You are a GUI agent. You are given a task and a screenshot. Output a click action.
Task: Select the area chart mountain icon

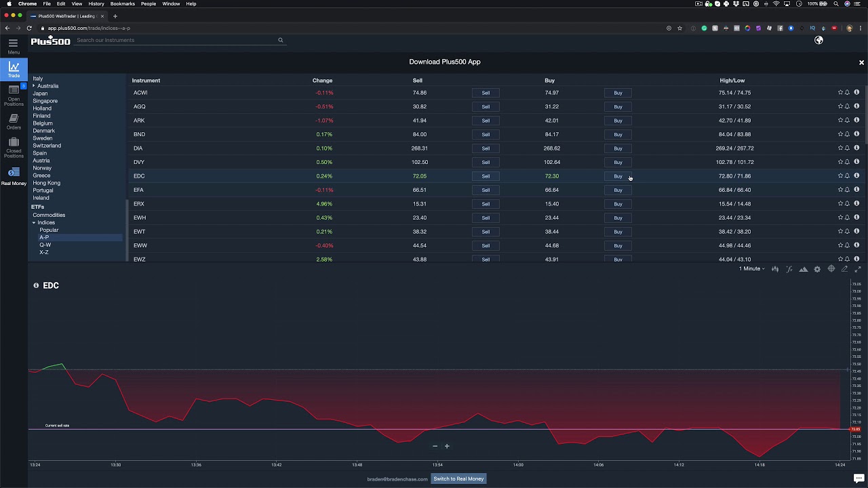804,269
